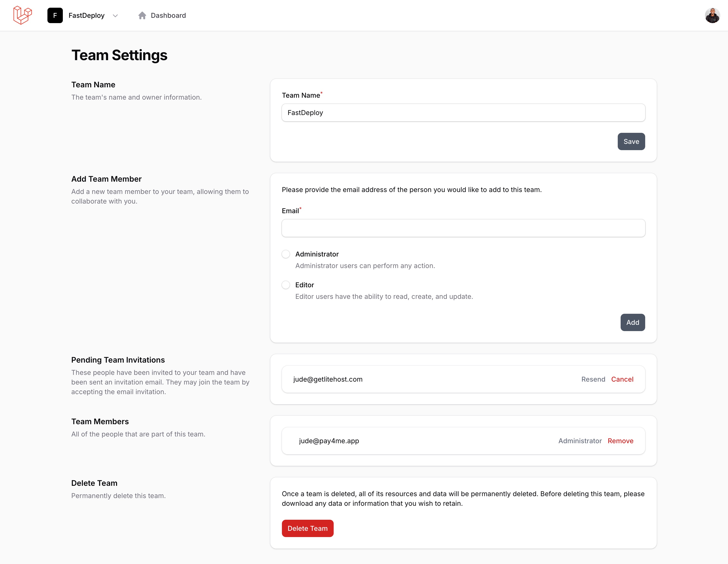The height and width of the screenshot is (564, 728).
Task: Resend invitation to jude@getlitehost.com
Action: 593,379
